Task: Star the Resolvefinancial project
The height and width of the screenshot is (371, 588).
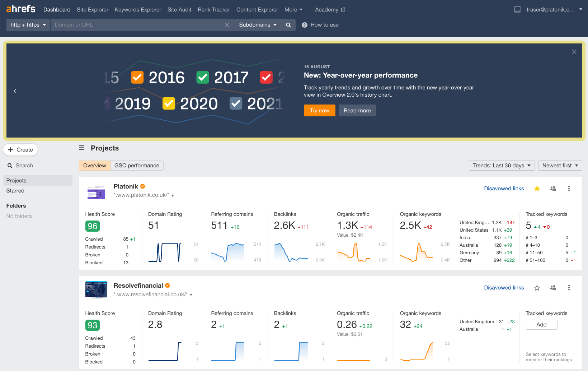Action: pos(537,287)
